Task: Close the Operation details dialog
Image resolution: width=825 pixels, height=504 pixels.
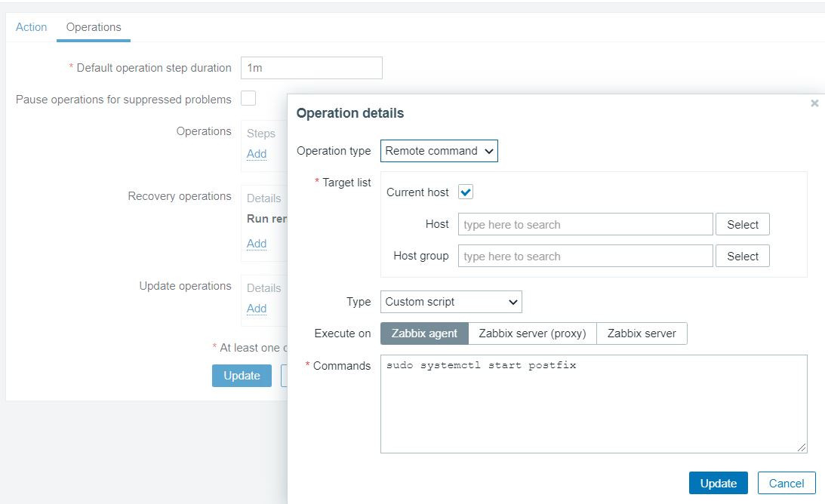Action: coord(814,103)
